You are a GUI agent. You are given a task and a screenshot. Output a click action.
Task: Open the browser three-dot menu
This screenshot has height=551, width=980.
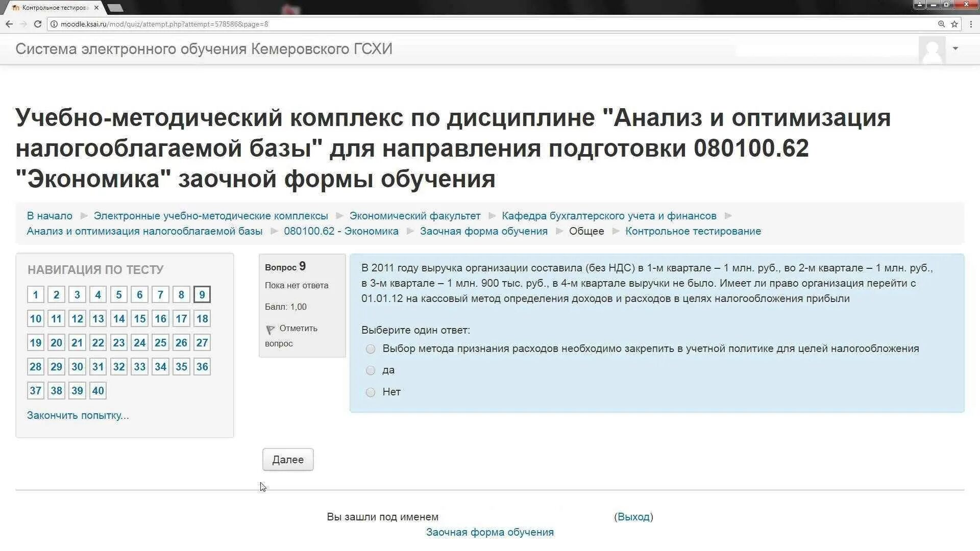[x=970, y=24]
